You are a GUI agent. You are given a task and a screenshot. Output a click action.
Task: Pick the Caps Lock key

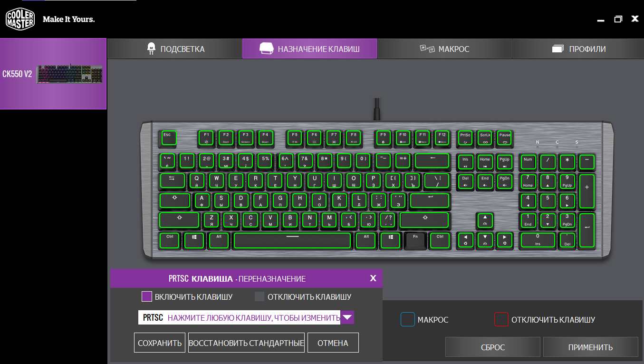point(175,200)
